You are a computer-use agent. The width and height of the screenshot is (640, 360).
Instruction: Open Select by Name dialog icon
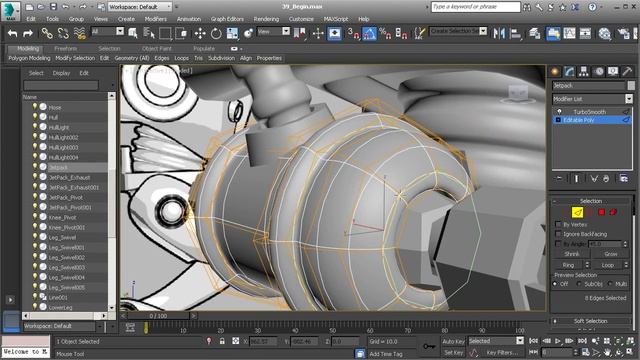[x=149, y=33]
